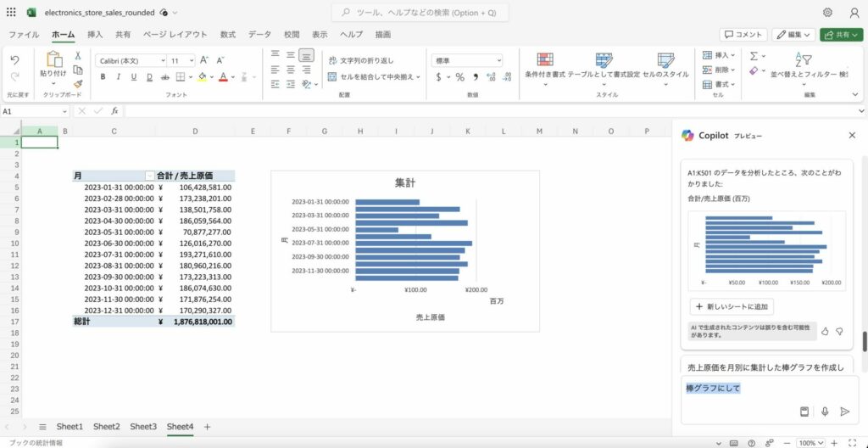Screen dimensions: 868x448
Task: Open Cell Styles (セルのスタイル)
Action: pos(666,69)
